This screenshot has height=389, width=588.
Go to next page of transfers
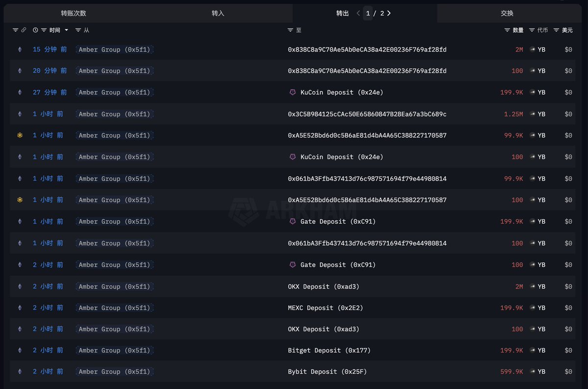pyautogui.click(x=389, y=13)
